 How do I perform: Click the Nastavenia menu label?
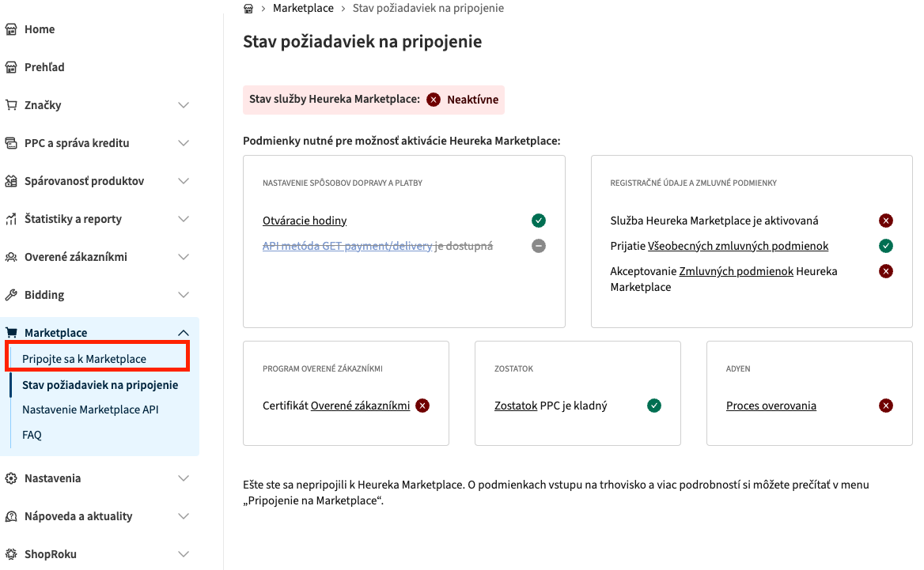53,478
